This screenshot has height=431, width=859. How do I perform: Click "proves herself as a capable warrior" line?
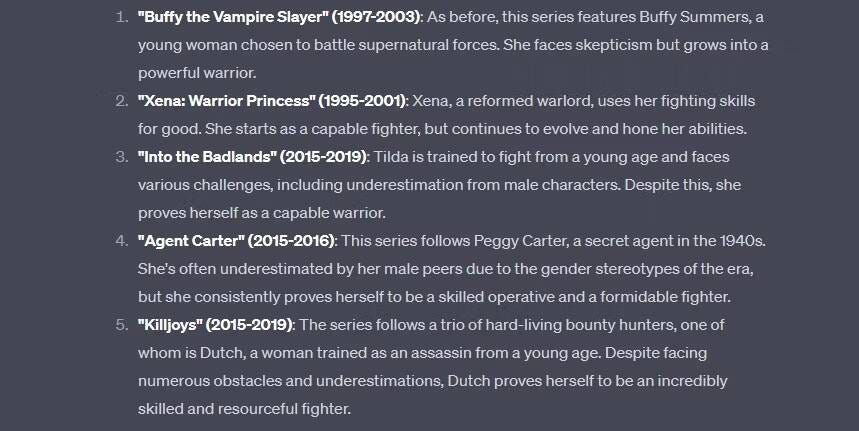[261, 213]
